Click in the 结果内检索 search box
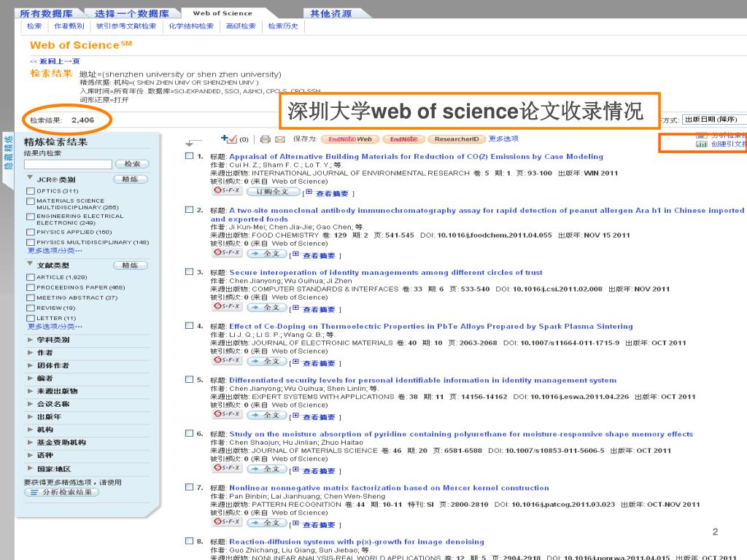 coord(68,164)
